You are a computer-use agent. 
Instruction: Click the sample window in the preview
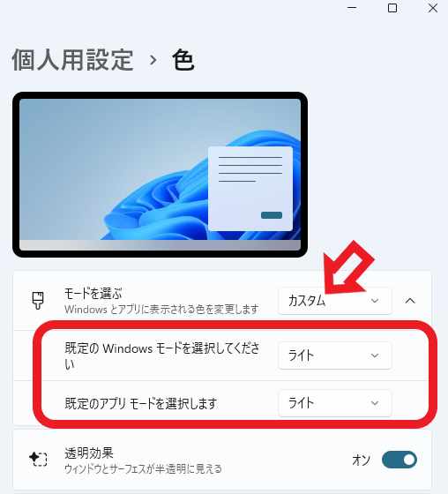click(250, 189)
